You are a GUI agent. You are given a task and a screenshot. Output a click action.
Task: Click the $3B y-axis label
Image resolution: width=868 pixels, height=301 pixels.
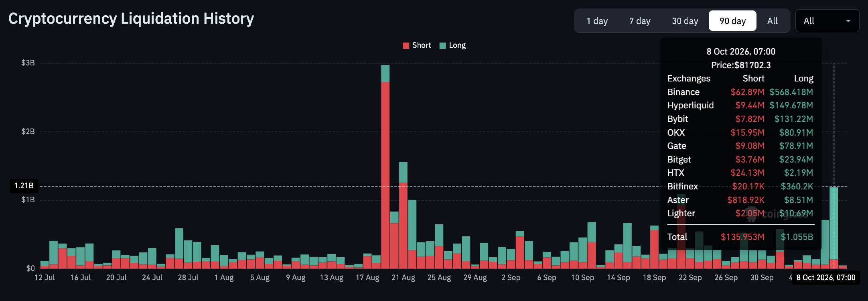28,63
